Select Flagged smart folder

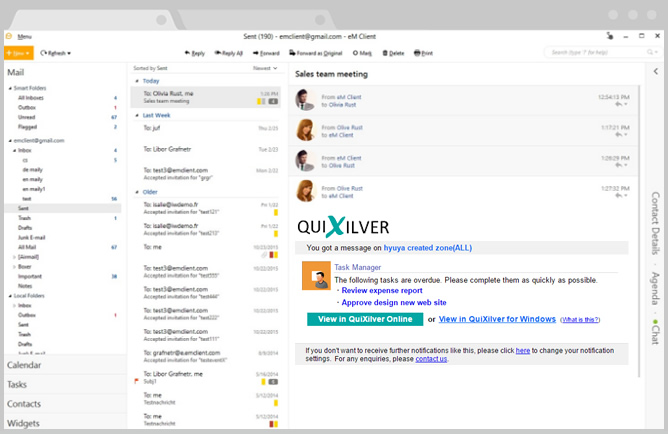(27, 127)
